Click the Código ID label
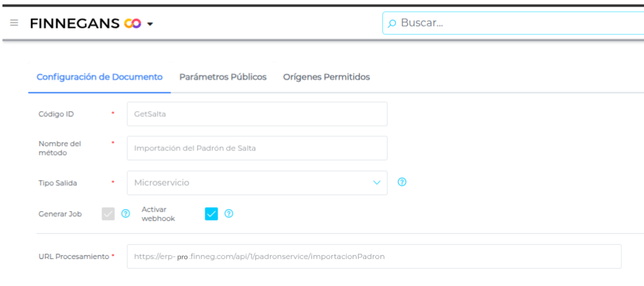The image size is (644, 286). (56, 114)
